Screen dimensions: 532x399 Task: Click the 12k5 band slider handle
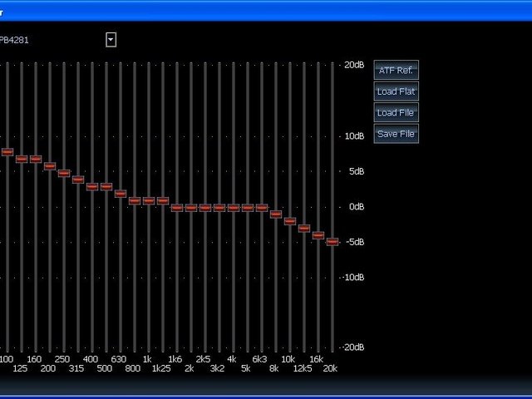click(304, 228)
